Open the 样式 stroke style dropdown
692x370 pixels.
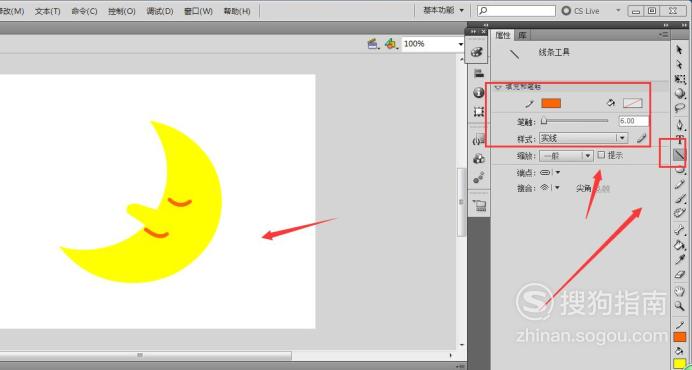(583, 138)
